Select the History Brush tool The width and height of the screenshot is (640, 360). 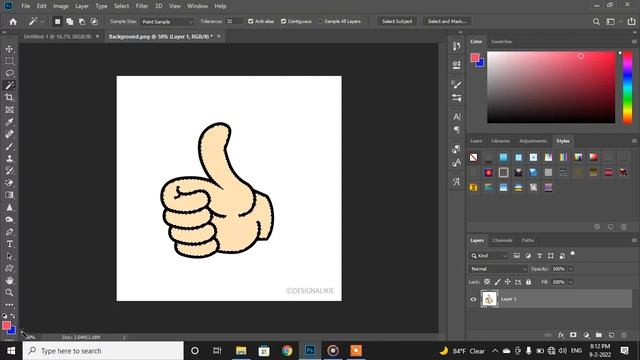pyautogui.click(x=9, y=171)
